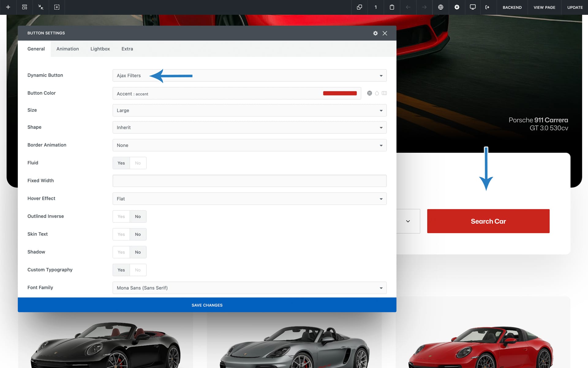Expand the Hover Effect dropdown

(249, 199)
